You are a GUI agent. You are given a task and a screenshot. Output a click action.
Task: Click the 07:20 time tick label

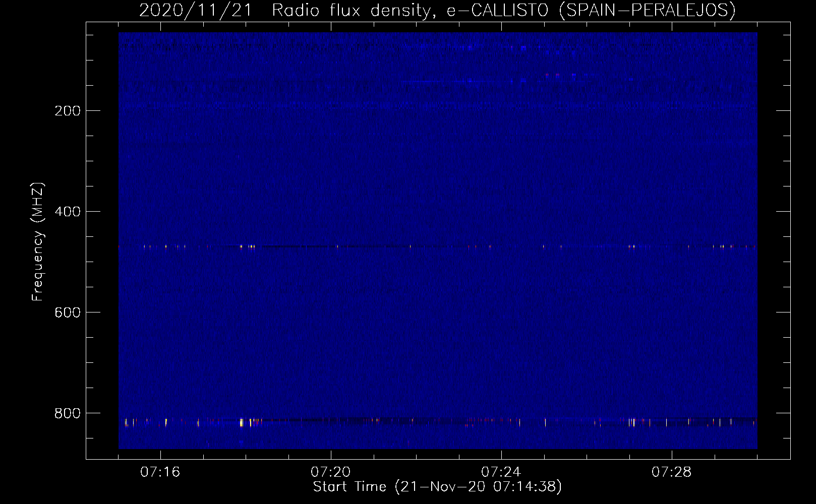(331, 472)
